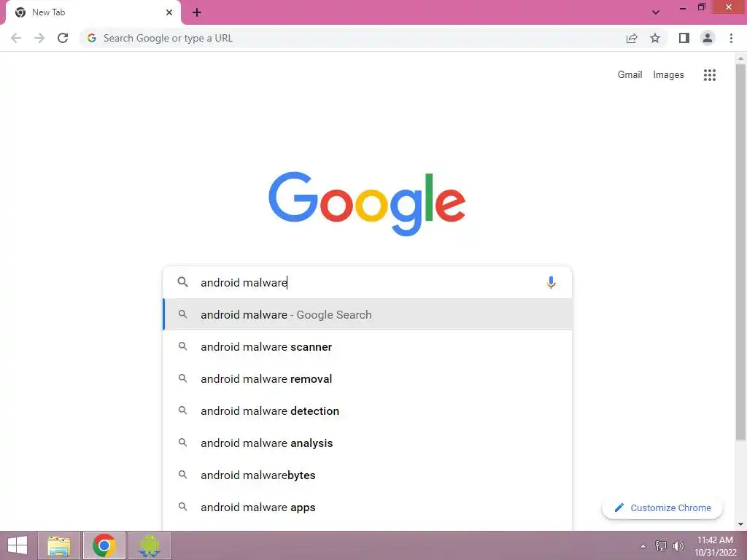Click the magnifier icon in search box
The width and height of the screenshot is (747, 560).
coord(182,282)
